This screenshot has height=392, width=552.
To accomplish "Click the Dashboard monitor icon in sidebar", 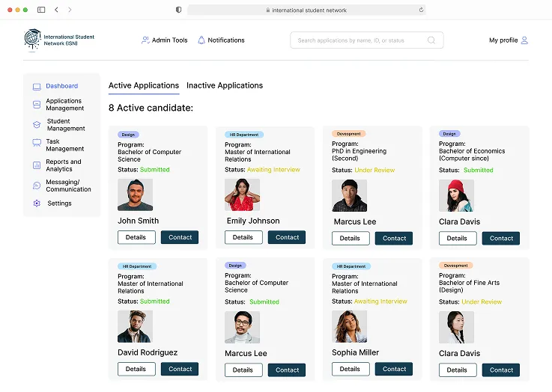I will (37, 87).
